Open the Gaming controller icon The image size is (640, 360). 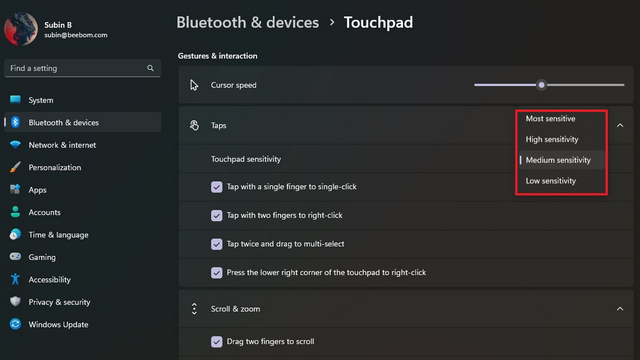point(16,257)
